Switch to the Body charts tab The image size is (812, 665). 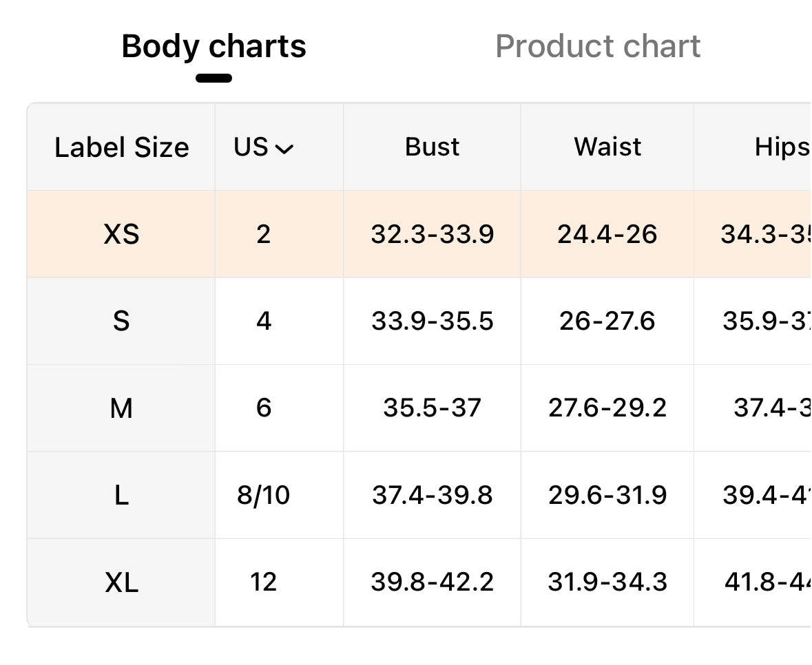214,46
